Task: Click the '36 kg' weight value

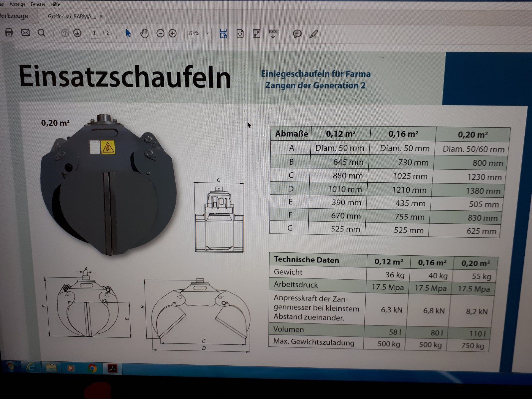Action: (x=395, y=275)
